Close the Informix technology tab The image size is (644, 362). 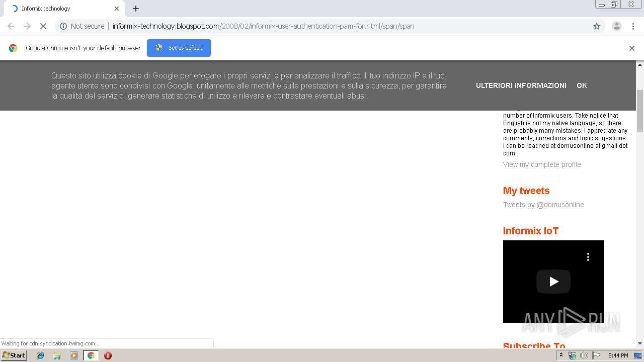click(x=117, y=9)
